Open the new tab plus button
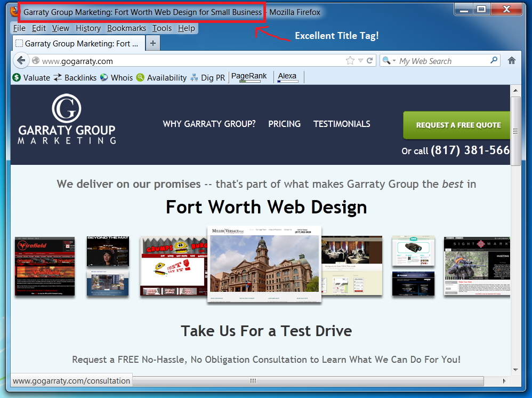532x398 pixels. click(152, 43)
